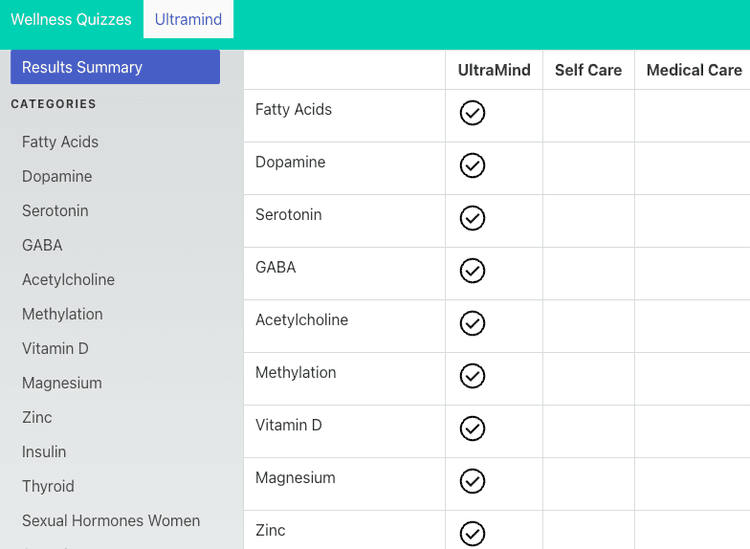750x549 pixels.
Task: Click the GABA UltraMind checkmark icon
Action: pos(472,271)
